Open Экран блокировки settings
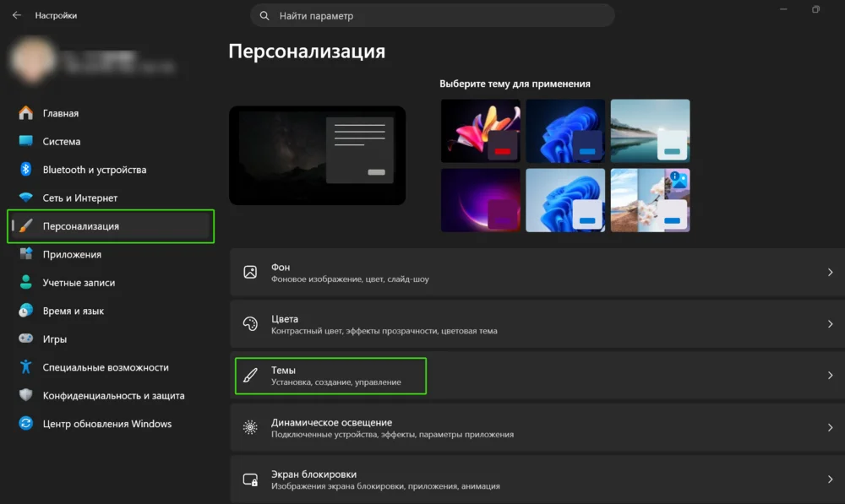The width and height of the screenshot is (845, 504). [x=537, y=480]
